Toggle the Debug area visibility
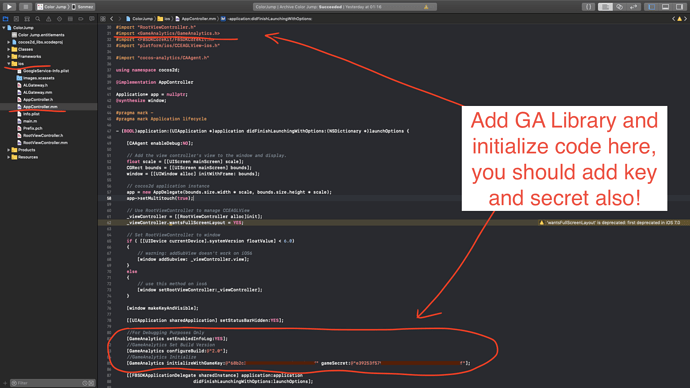 (666, 7)
